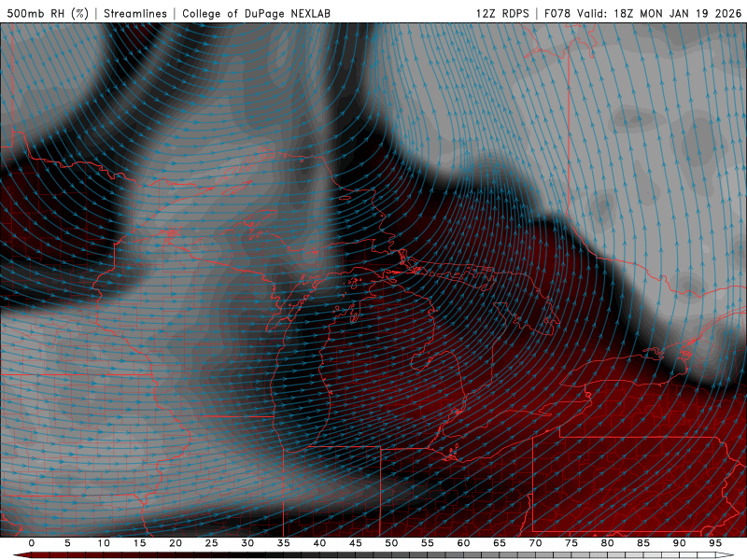
Task: Click the '65' label on the color scale
Action: (500, 543)
